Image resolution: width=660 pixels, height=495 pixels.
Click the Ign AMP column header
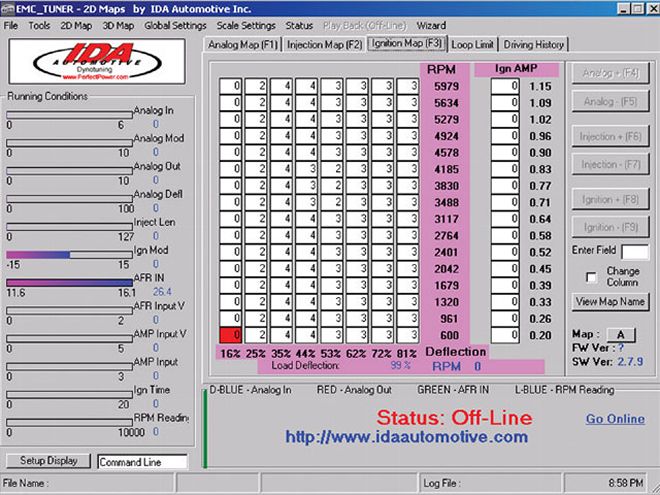click(516, 69)
